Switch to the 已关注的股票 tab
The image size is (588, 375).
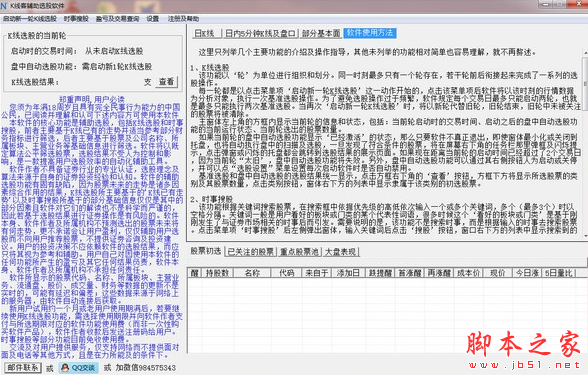[250, 252]
